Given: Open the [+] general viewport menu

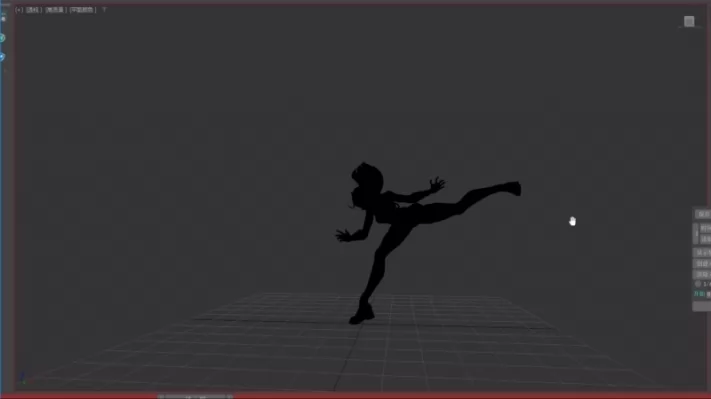Looking at the screenshot, I should 19,10.
